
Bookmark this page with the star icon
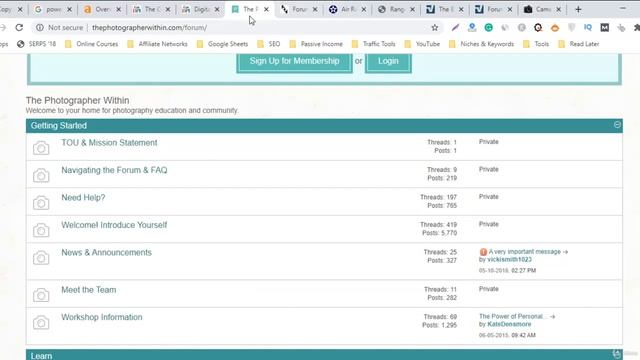pyautogui.click(x=435, y=27)
